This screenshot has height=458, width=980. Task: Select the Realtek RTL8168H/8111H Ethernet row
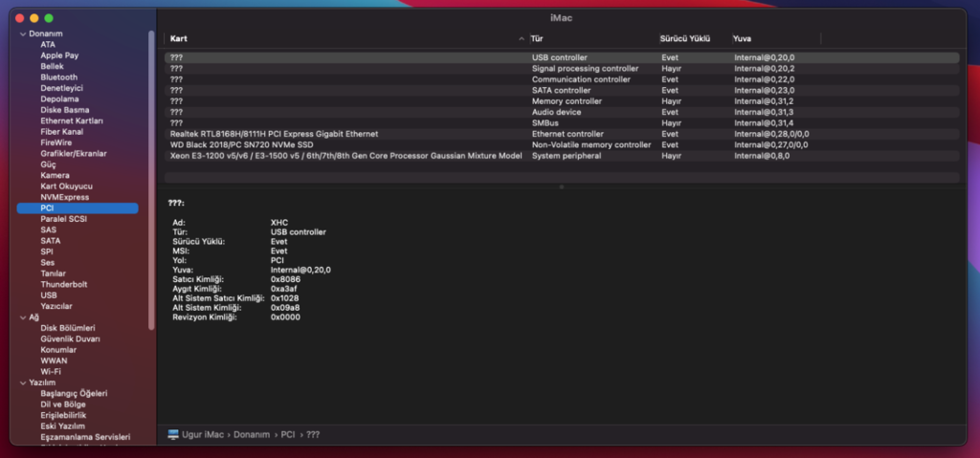click(274, 134)
